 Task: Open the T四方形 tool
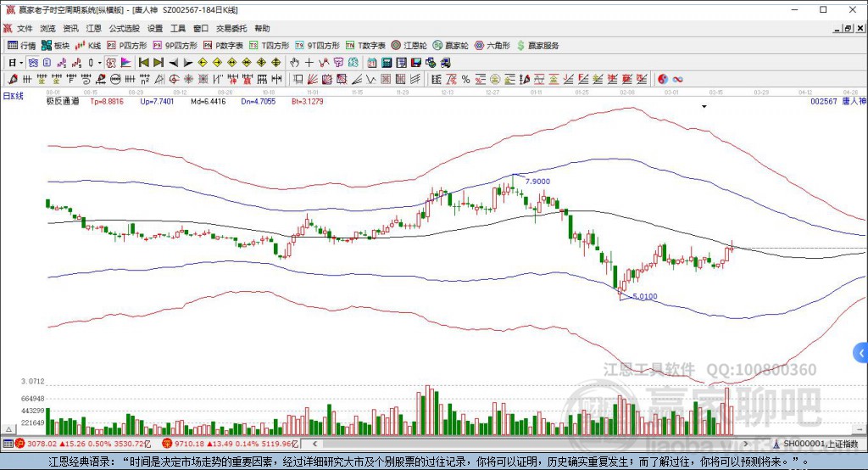coord(269,46)
